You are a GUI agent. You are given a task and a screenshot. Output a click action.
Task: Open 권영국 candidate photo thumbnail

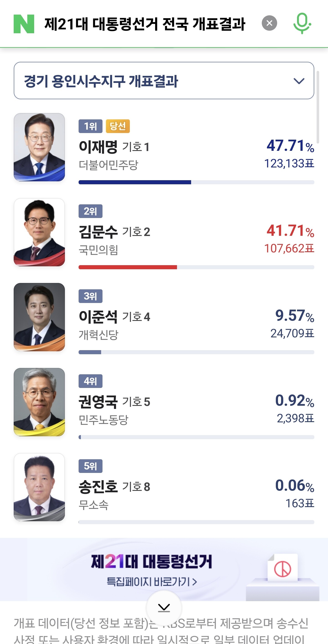[39, 402]
